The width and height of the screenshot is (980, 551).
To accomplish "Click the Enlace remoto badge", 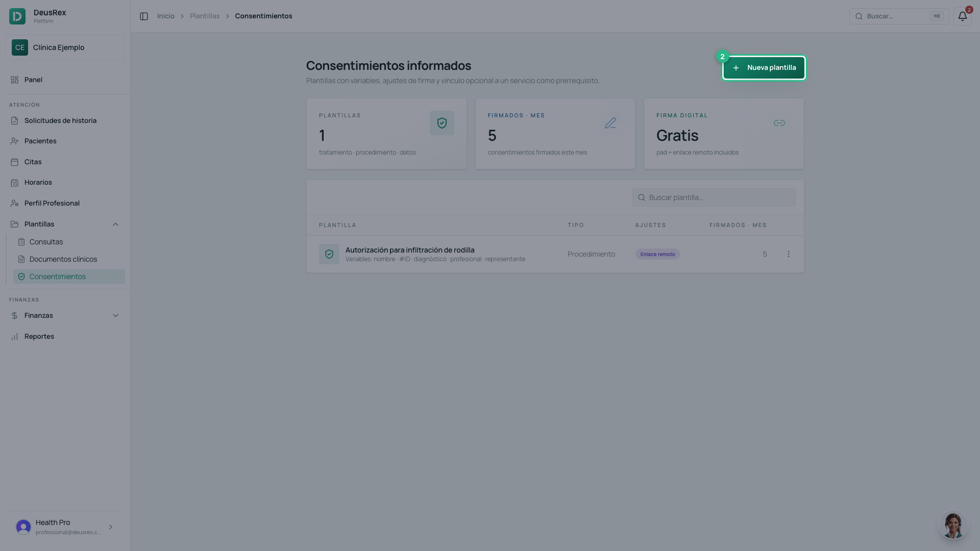I will coord(657,254).
